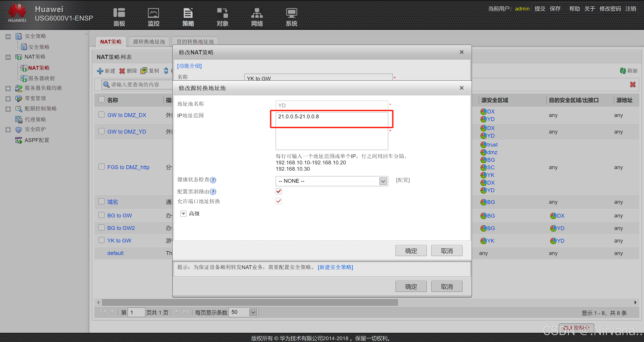Open the 面板 dashboard icon
Image resolution: width=644 pixels, height=342 pixels.
[x=119, y=13]
